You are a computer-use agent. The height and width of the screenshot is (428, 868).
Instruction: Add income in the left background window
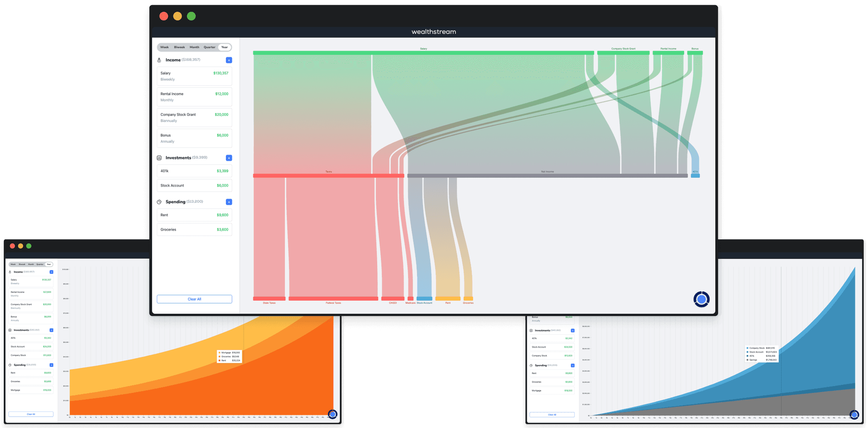pos(51,272)
